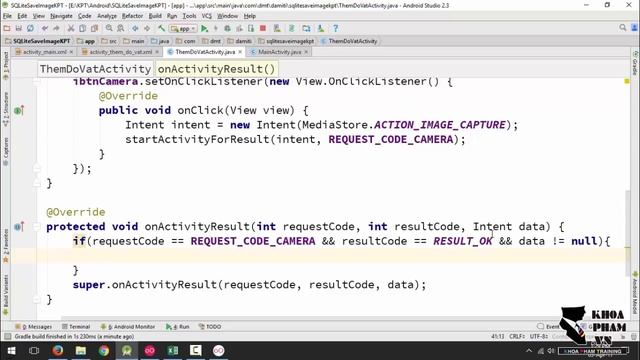Click the UTF-8 encoding selector in status bar
Image resolution: width=640 pixels, height=360 pixels.
539,336
